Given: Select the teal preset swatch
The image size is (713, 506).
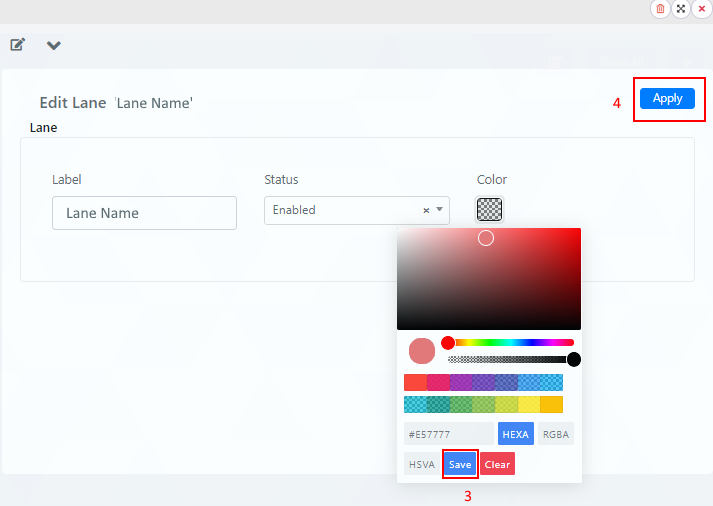Looking at the screenshot, I should tap(438, 404).
